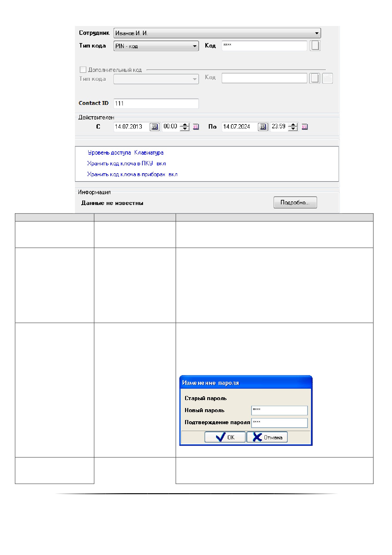
Task: Click the Код field with the masked PIN
Action: pos(264,46)
